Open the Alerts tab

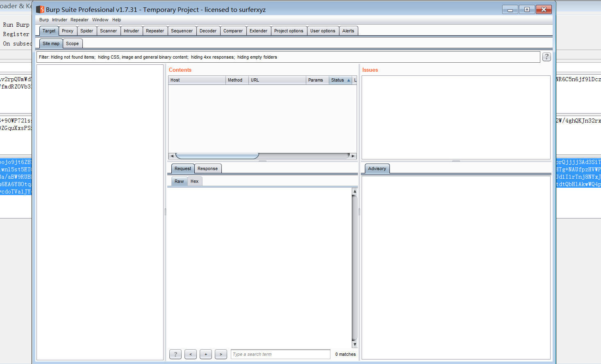coord(348,31)
